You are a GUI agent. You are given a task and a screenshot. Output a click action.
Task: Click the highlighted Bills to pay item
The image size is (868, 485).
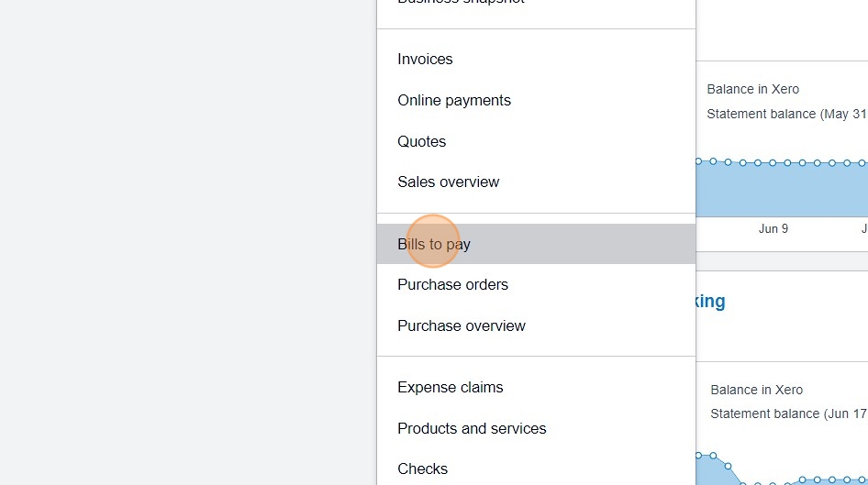point(434,244)
